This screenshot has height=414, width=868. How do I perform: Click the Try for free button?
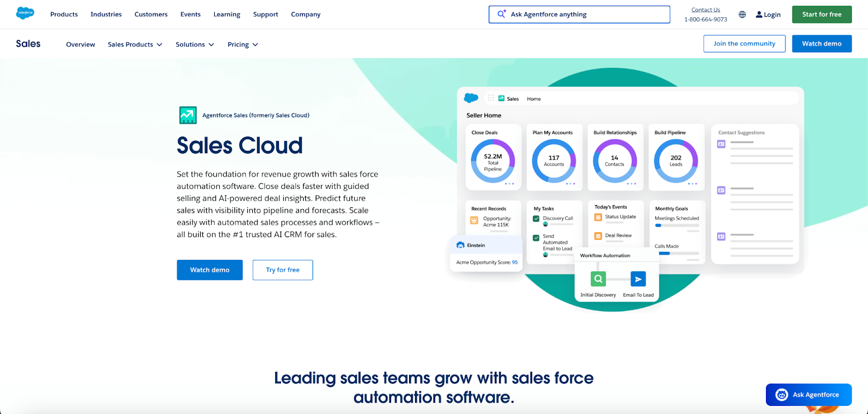[283, 270]
